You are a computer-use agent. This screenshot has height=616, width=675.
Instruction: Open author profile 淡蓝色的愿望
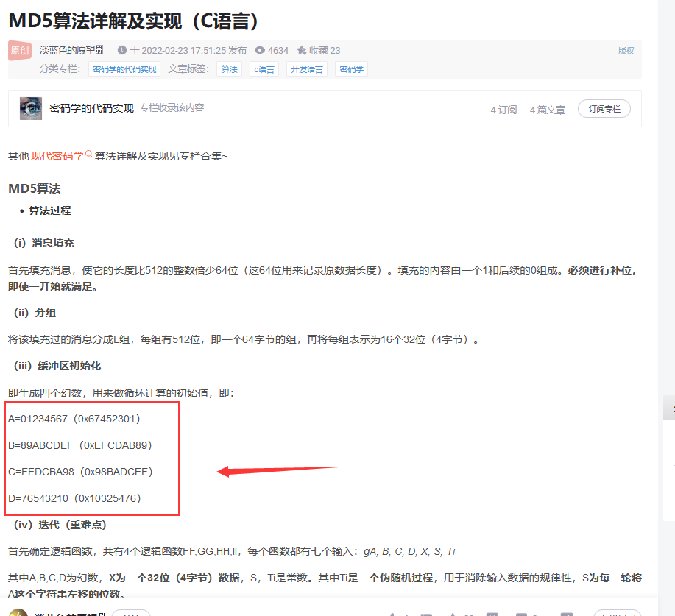pos(66,51)
